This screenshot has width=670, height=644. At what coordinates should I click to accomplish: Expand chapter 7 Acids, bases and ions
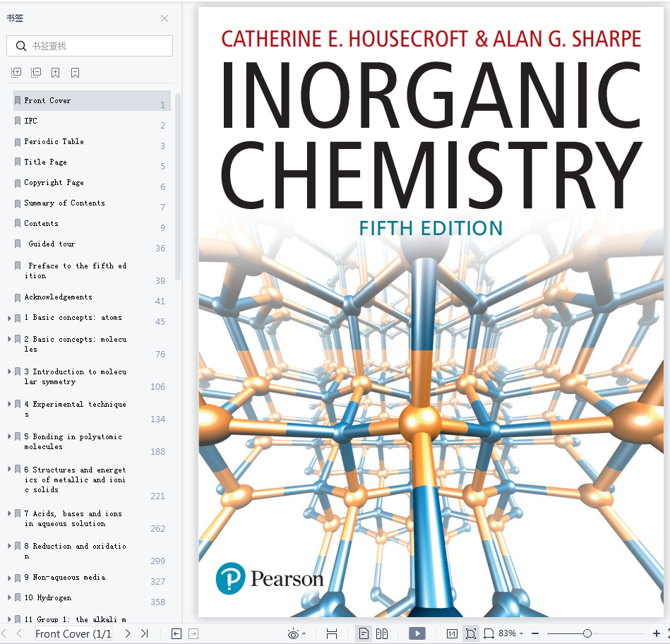tap(9, 513)
